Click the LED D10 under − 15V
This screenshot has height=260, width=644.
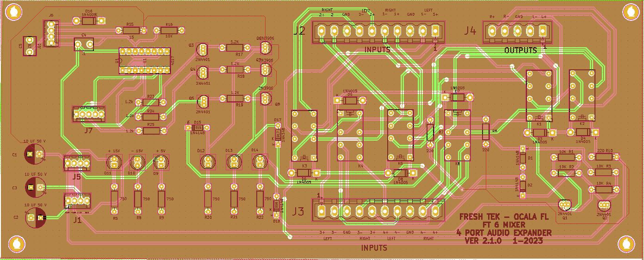click(x=137, y=162)
